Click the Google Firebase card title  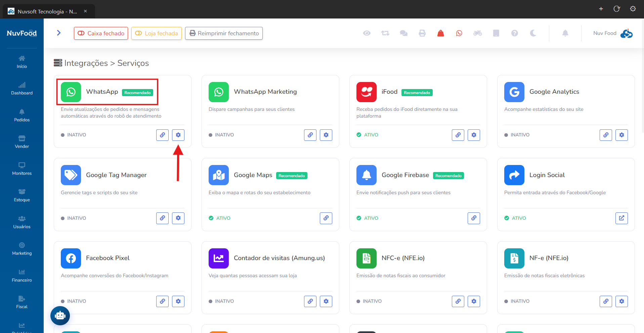(405, 175)
